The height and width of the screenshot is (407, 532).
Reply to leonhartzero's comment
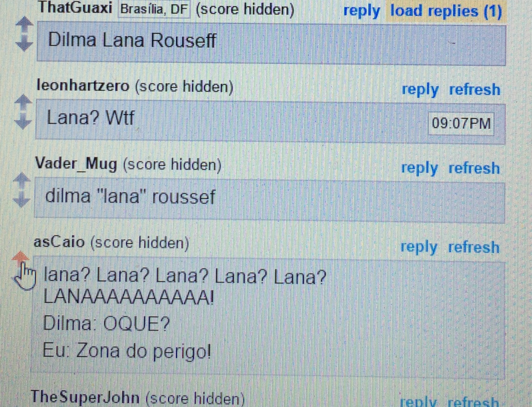(420, 90)
